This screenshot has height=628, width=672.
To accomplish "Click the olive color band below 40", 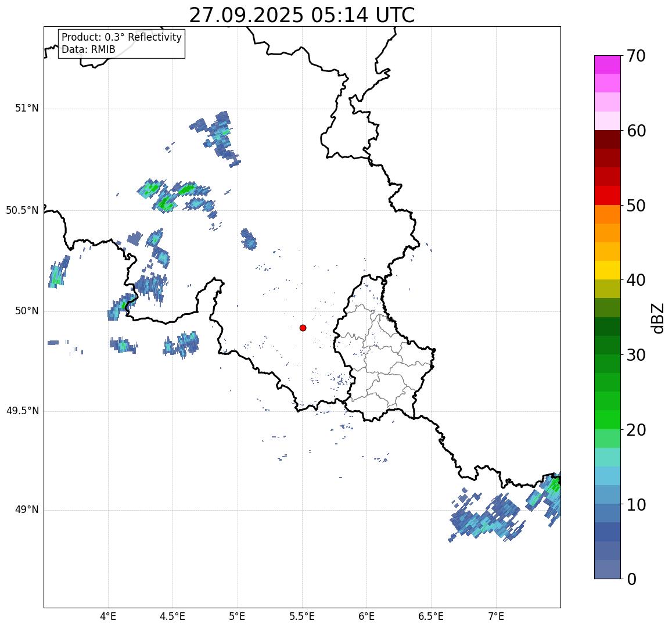I will [608, 289].
